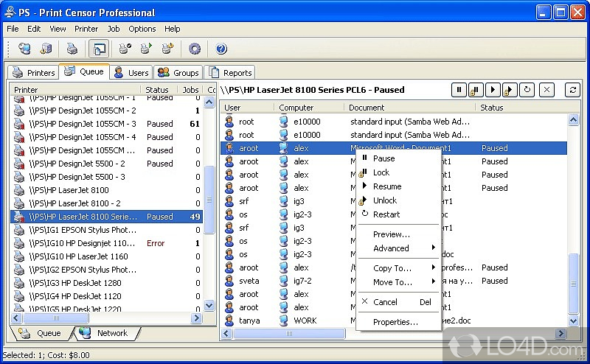Screen dimensions: 590x364
Task: Open settings via the gear toolbar icon
Action: (195, 49)
